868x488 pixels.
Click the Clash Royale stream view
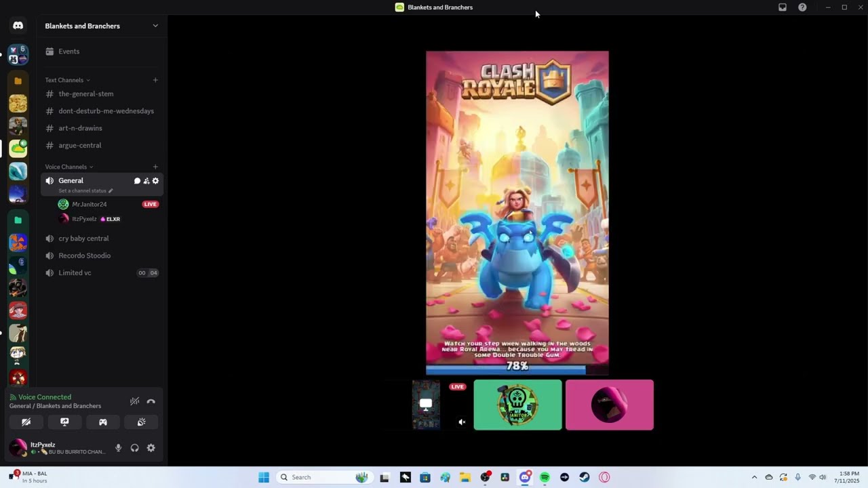pyautogui.click(x=517, y=213)
